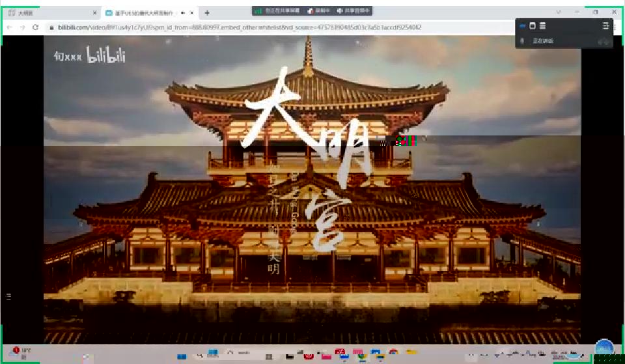Image resolution: width=625 pixels, height=364 pixels.
Task: Close the active bilibili video tab
Action: point(191,13)
